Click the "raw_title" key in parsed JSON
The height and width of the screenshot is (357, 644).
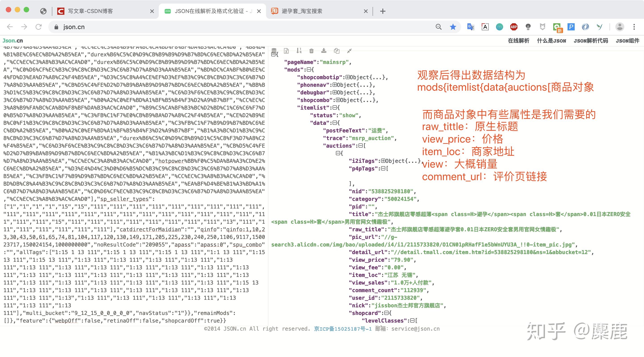368,229
